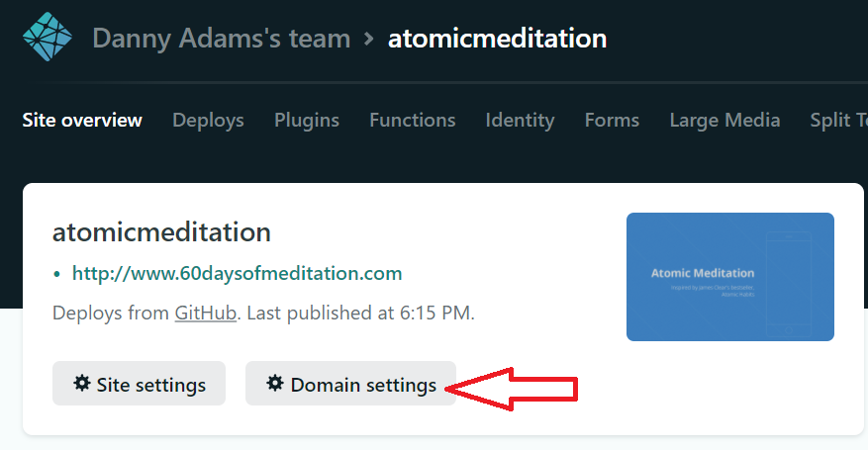Open the Forms tab
868x450 pixels.
tap(612, 120)
